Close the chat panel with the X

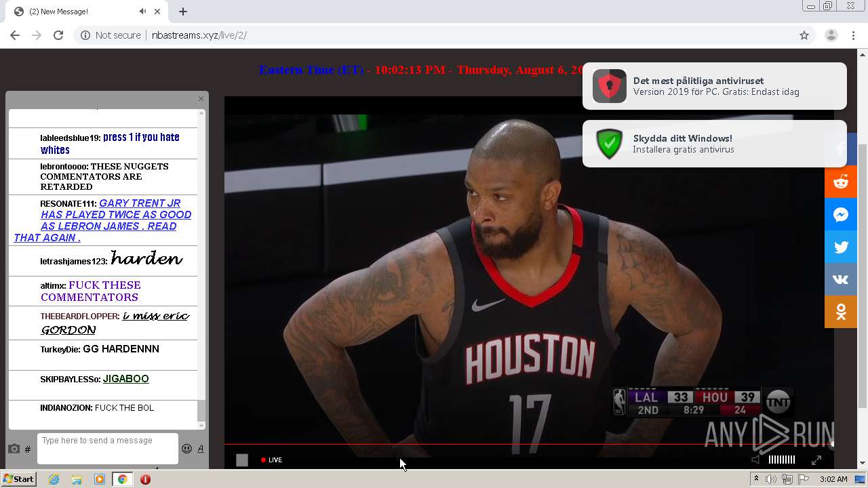coord(201,99)
